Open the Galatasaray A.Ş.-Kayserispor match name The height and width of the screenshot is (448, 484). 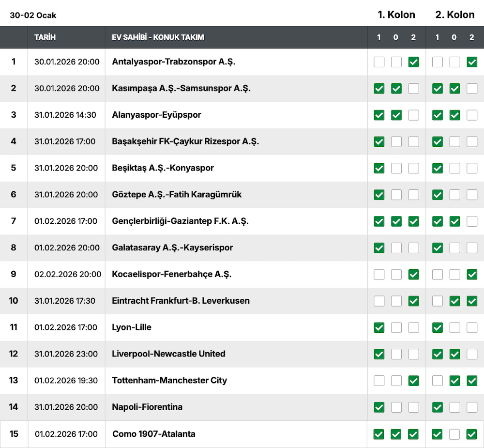point(172,248)
